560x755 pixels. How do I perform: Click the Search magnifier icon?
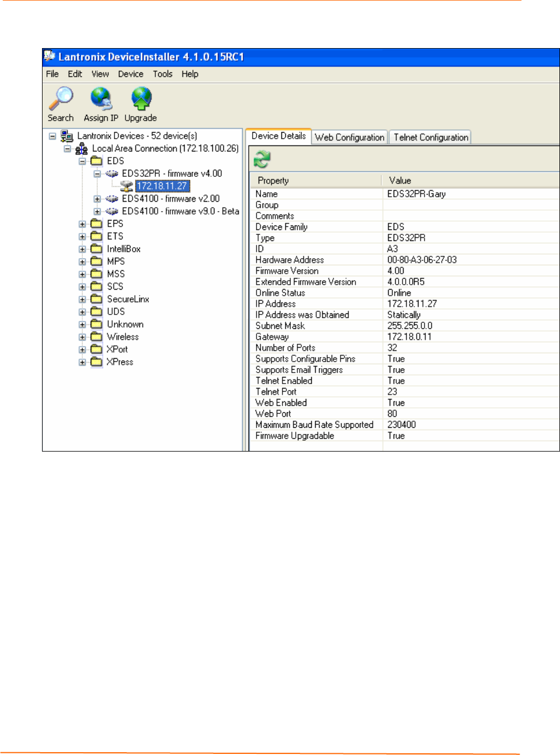(61, 99)
